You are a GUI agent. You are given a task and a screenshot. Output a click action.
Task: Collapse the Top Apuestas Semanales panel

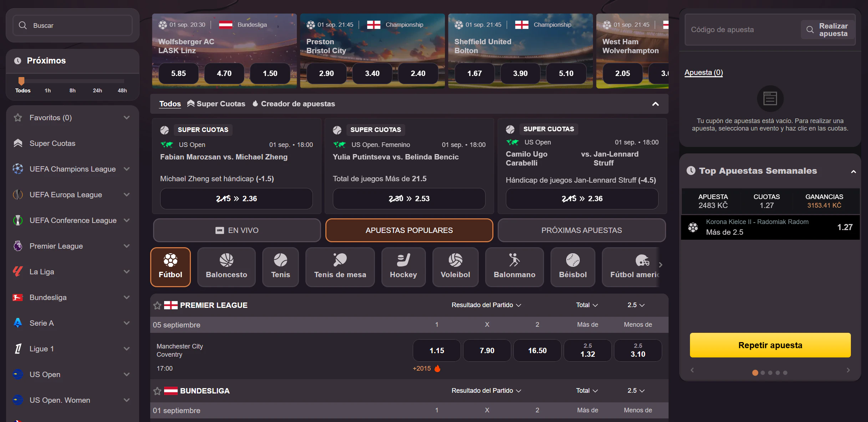[x=853, y=172]
